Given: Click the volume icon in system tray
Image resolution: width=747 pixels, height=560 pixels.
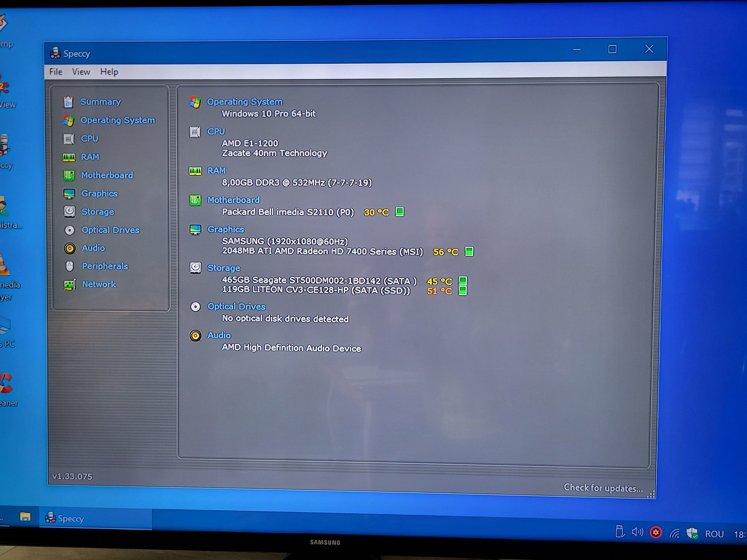Looking at the screenshot, I should (x=637, y=532).
